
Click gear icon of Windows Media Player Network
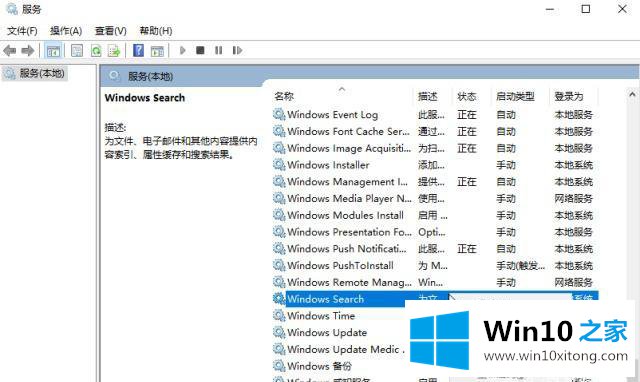tap(279, 198)
